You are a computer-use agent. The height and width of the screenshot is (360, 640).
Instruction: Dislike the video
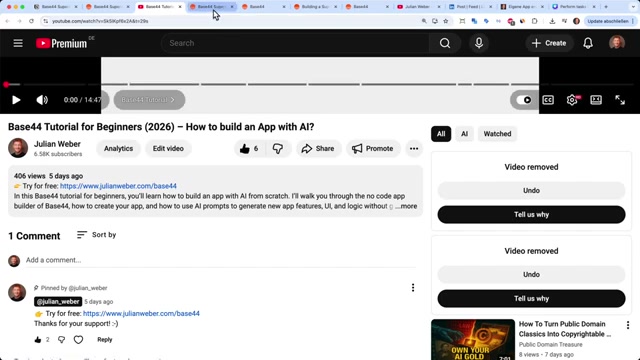(x=278, y=149)
